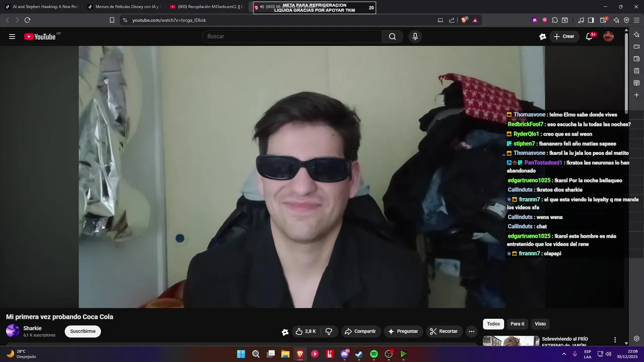Select the Para ti filter chip

pos(517,324)
